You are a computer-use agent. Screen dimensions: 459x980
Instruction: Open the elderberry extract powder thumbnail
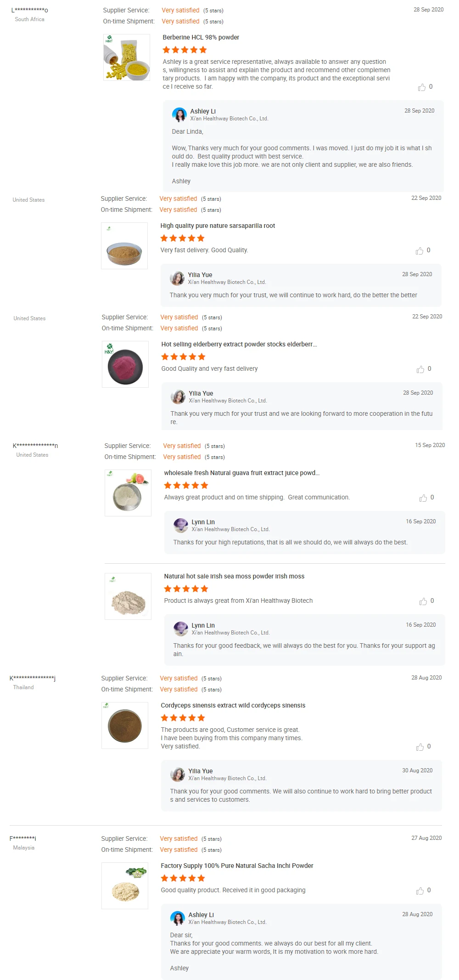125,364
